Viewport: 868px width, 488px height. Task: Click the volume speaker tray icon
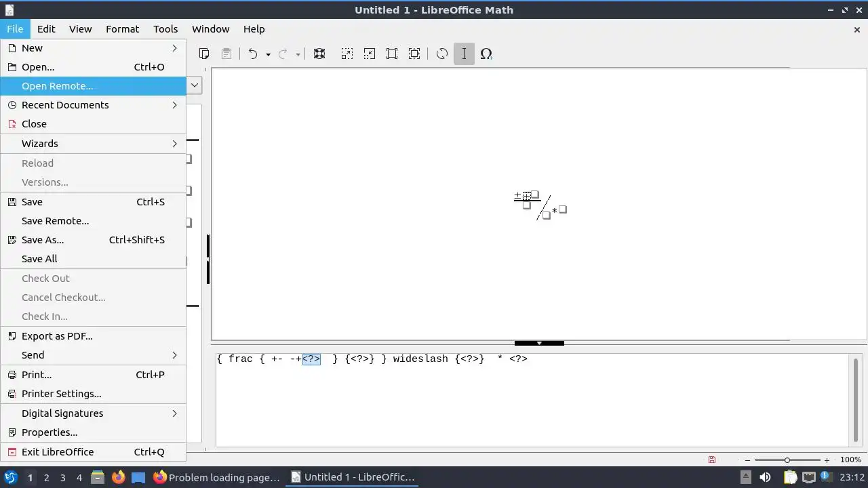(765, 477)
